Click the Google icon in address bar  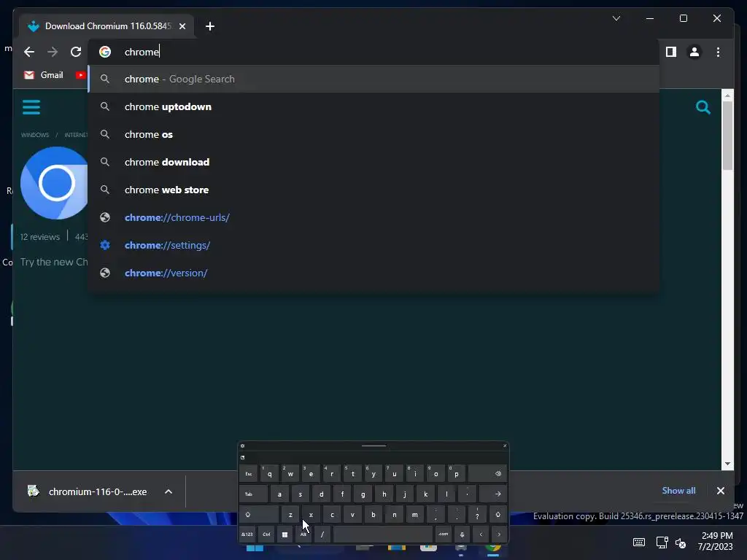pos(105,52)
